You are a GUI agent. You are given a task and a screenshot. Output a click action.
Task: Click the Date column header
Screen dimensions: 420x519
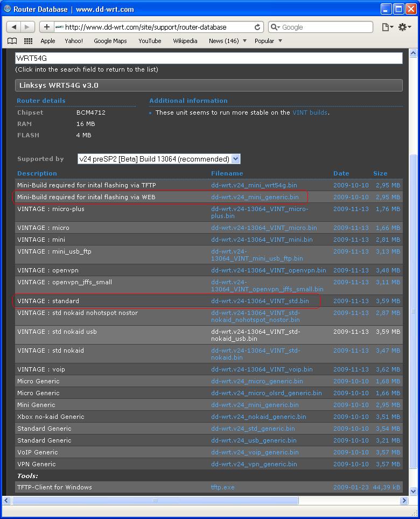(x=341, y=173)
